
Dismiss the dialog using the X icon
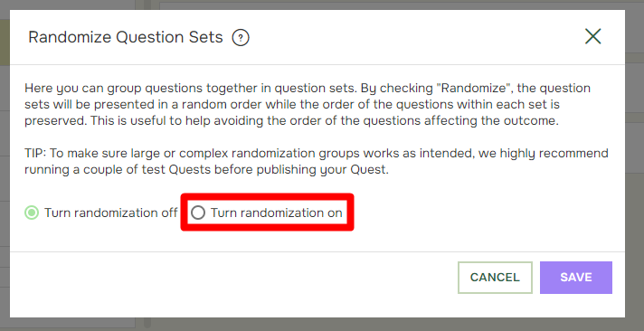click(593, 36)
